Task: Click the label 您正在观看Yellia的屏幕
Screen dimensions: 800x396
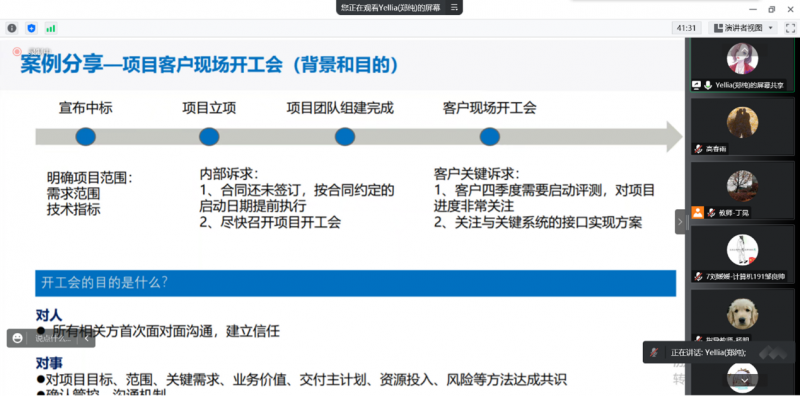Action: click(x=391, y=8)
